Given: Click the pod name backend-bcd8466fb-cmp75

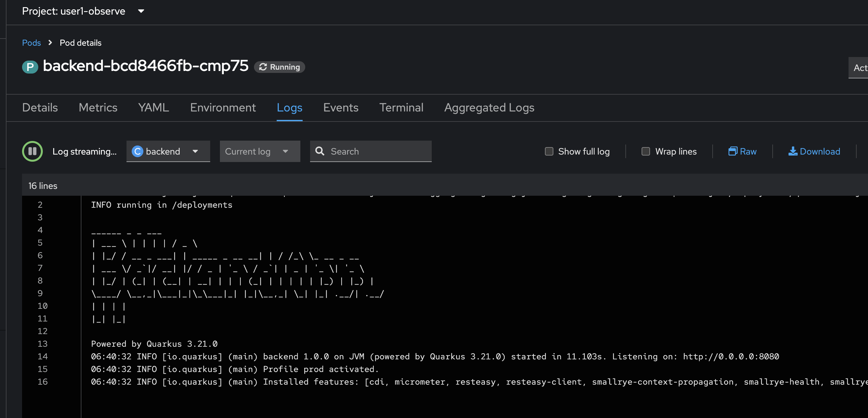Looking at the screenshot, I should [146, 66].
